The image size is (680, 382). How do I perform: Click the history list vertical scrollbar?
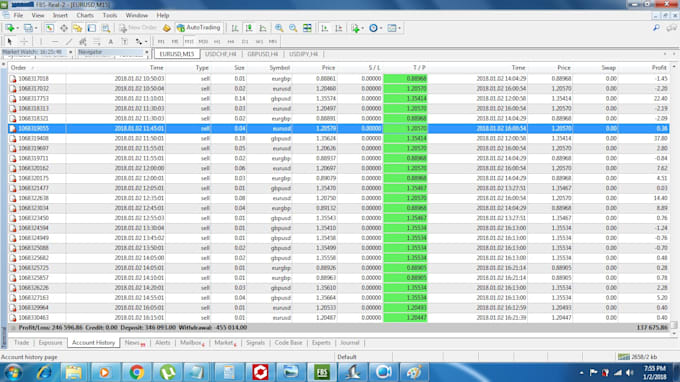[x=674, y=199]
